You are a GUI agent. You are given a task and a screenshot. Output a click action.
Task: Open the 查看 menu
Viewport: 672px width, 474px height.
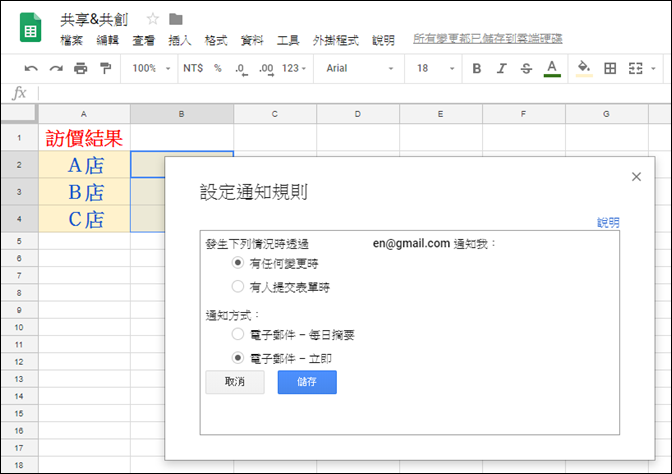click(x=143, y=40)
